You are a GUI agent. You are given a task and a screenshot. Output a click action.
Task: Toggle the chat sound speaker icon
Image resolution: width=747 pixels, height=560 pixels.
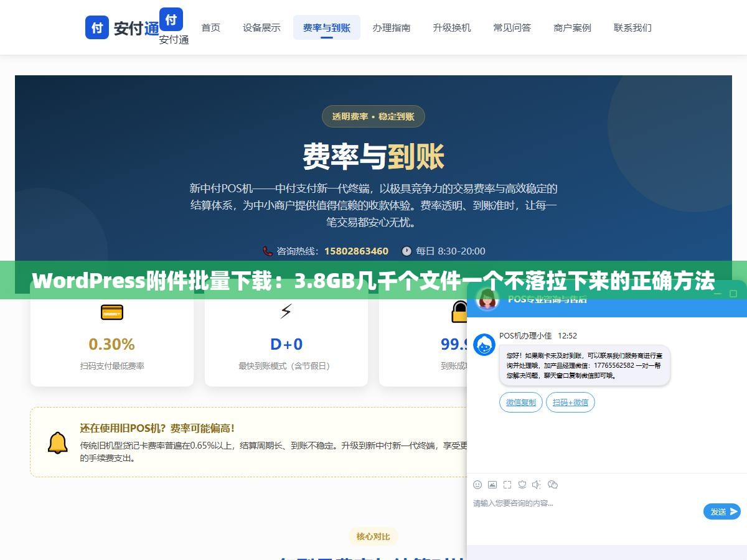537,485
